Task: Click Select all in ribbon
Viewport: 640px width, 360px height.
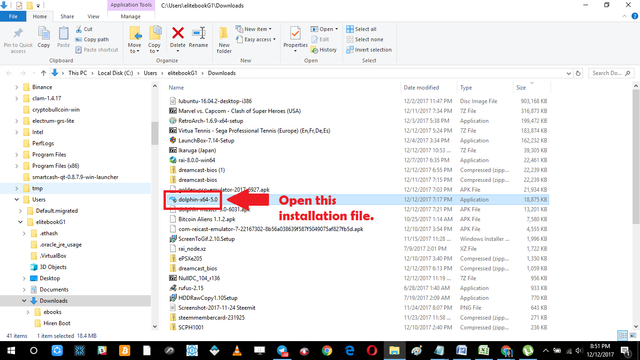Action: click(361, 29)
